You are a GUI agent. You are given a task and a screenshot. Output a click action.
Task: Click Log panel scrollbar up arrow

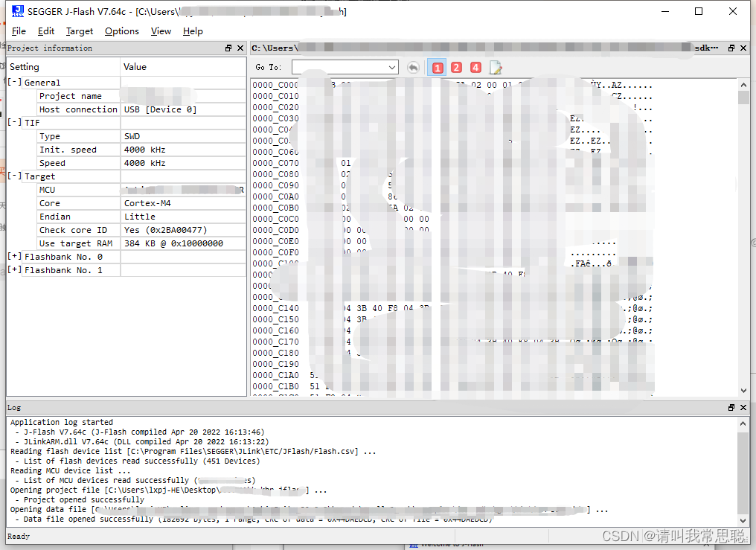pos(743,423)
